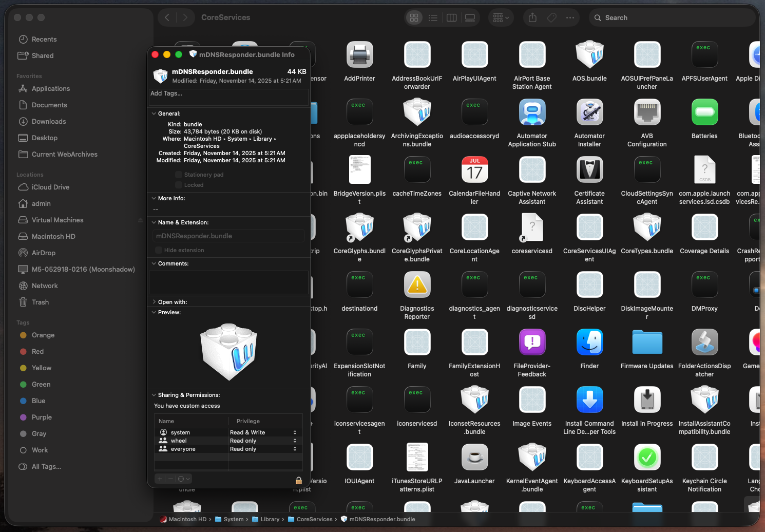The height and width of the screenshot is (532, 765).
Task: Select the Batteries icon
Action: click(704, 113)
